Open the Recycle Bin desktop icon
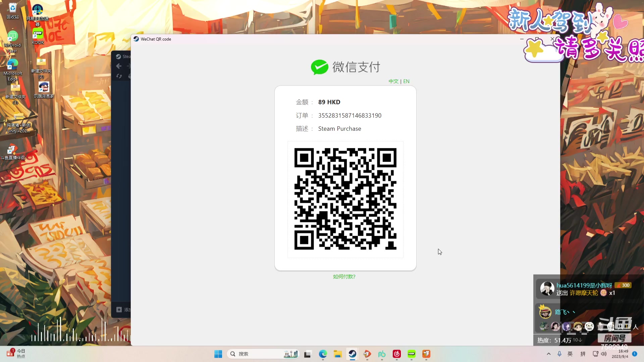The width and height of the screenshot is (644, 362). coord(13,11)
